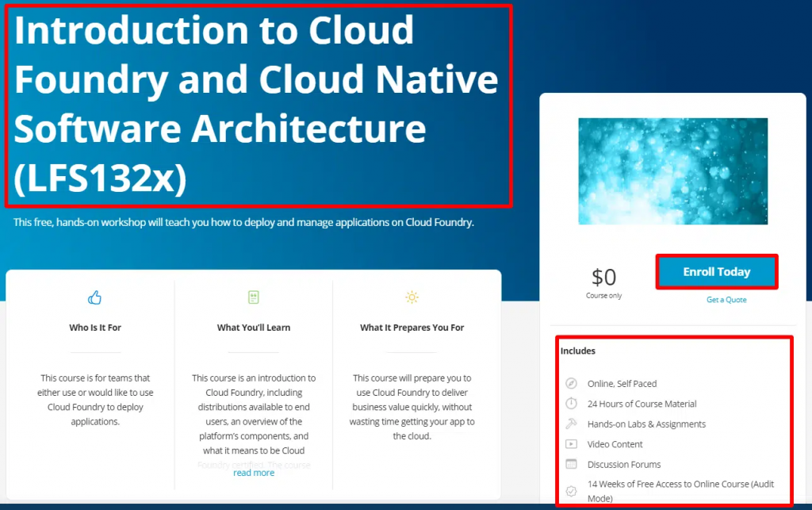Open the Get a Quote link
The width and height of the screenshot is (812, 510).
[726, 299]
